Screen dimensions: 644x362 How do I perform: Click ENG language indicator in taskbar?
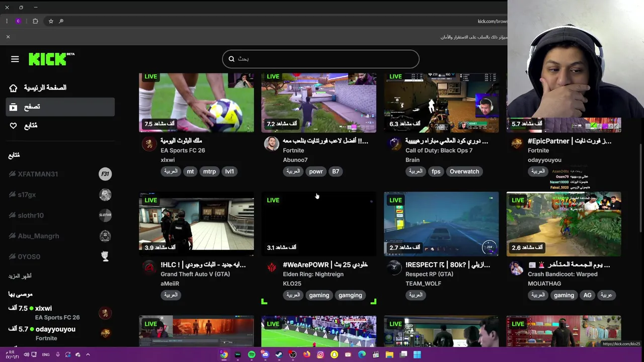46,355
